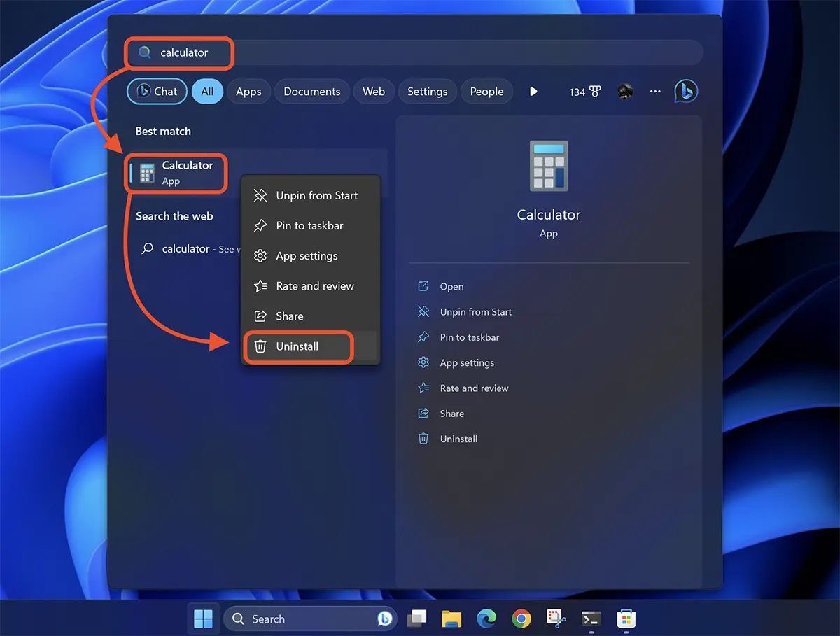The height and width of the screenshot is (636, 840).
Task: Launch File Explorer from the taskbar
Action: coord(451,619)
